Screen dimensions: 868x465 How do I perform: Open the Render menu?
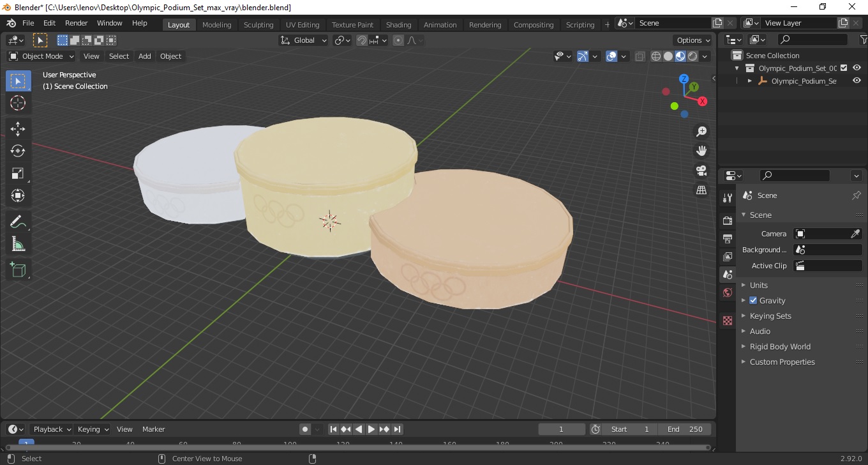77,23
